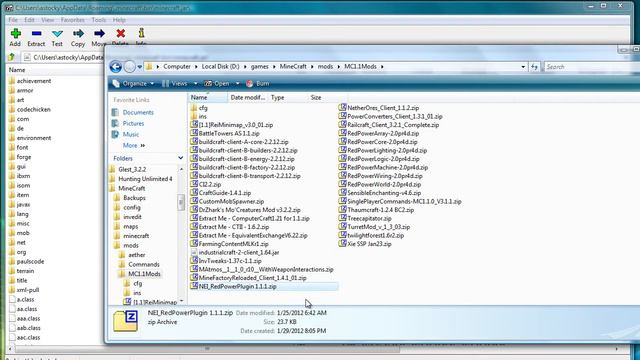
Task: Click Local Disk (D:) in breadcrumb
Action: (220, 67)
